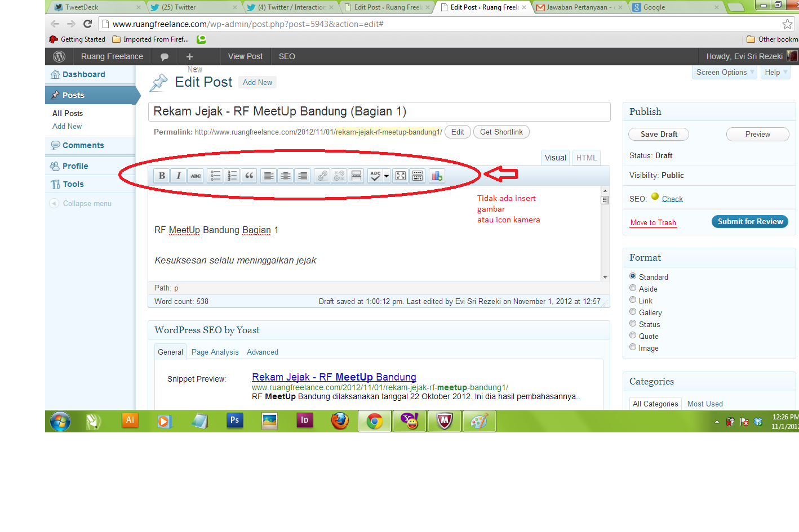Click the post title input field
Screen dimensions: 799x532
point(379,111)
